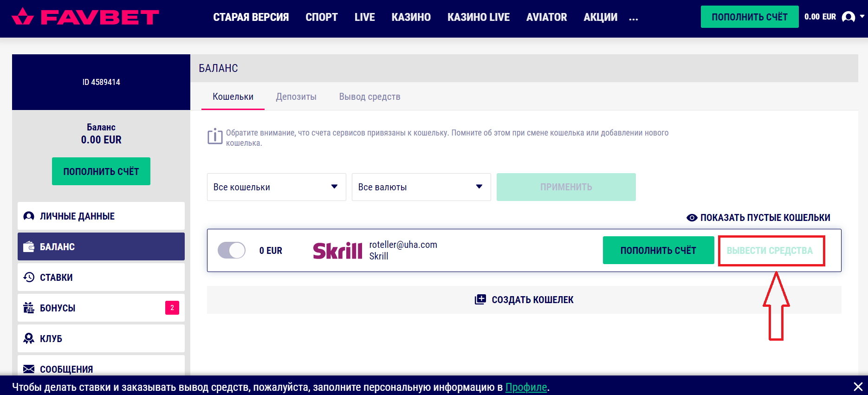The width and height of the screenshot is (868, 395).
Task: Close the bottom notification banner
Action: point(858,386)
